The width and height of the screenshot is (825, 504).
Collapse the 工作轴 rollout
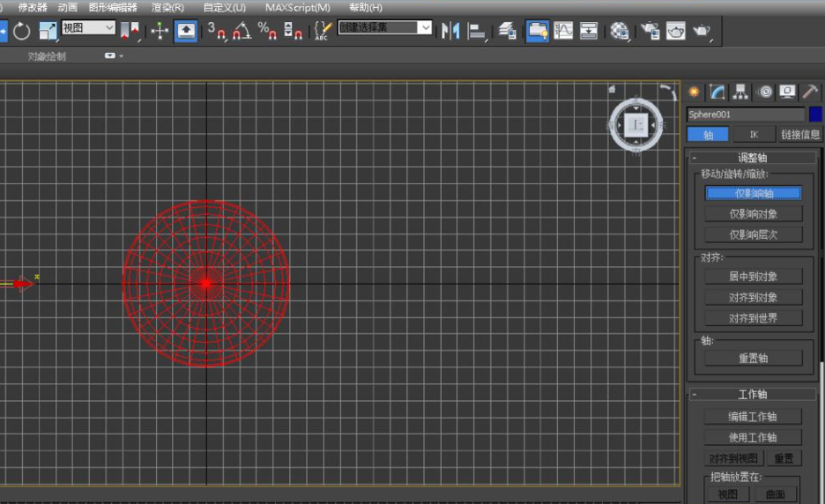[x=753, y=394]
